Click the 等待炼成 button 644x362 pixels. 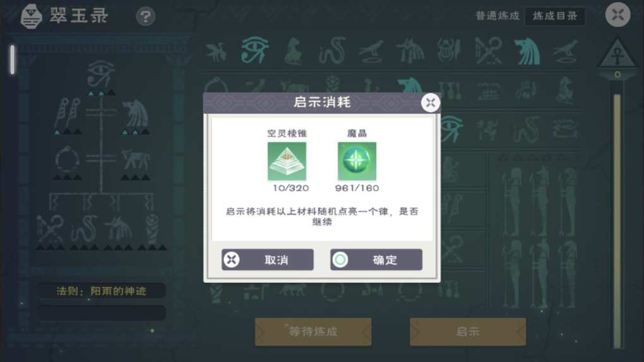coord(313,331)
